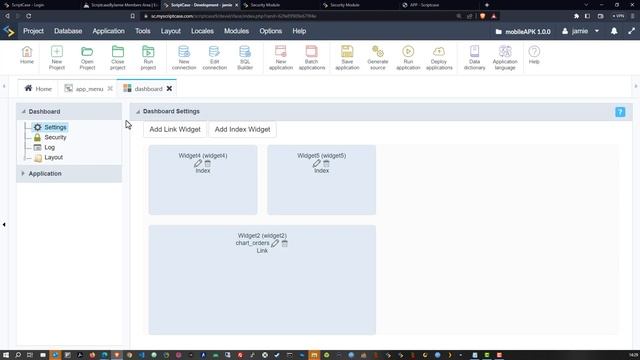The width and height of the screenshot is (640, 360).
Task: Open the Locales menu
Action: (x=202, y=31)
